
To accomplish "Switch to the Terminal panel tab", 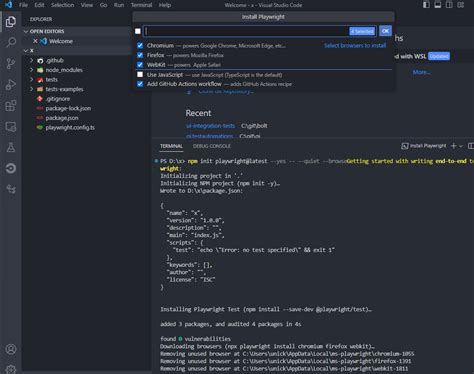I will (171, 146).
